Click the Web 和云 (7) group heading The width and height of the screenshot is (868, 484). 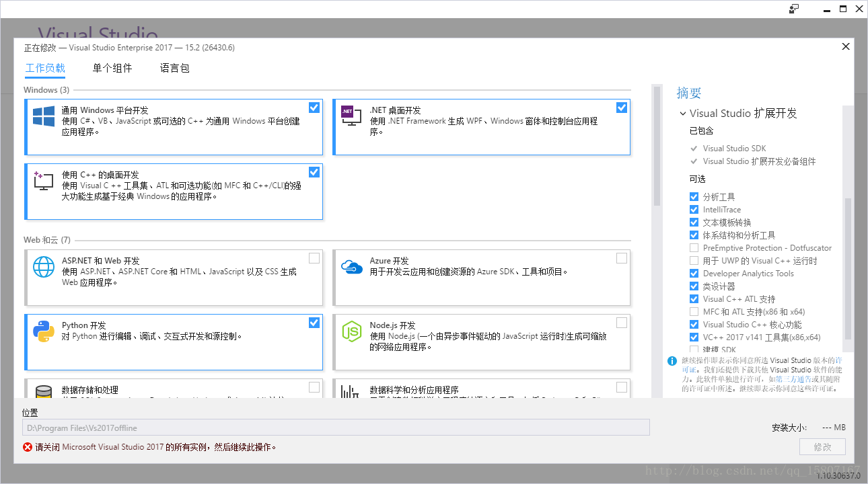pos(47,240)
